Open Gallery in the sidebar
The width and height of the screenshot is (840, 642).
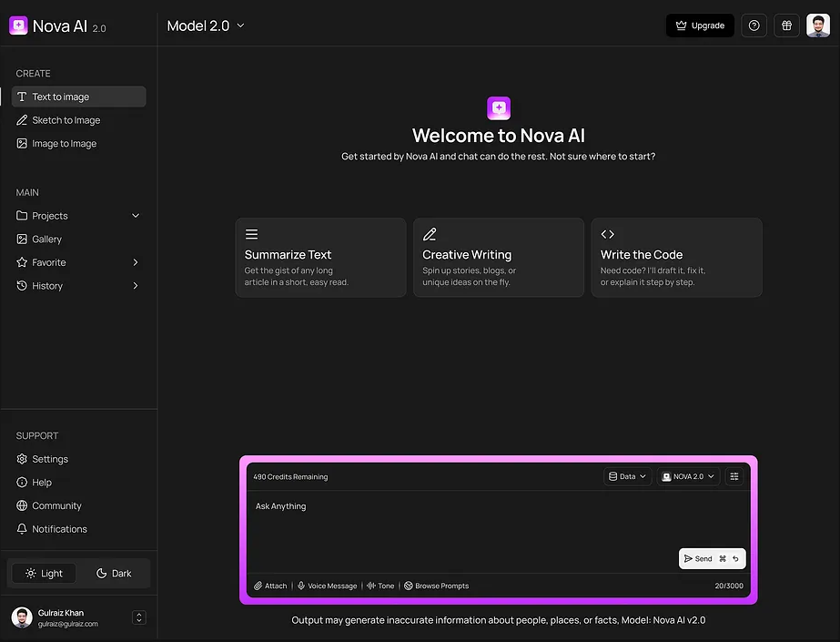point(79,239)
